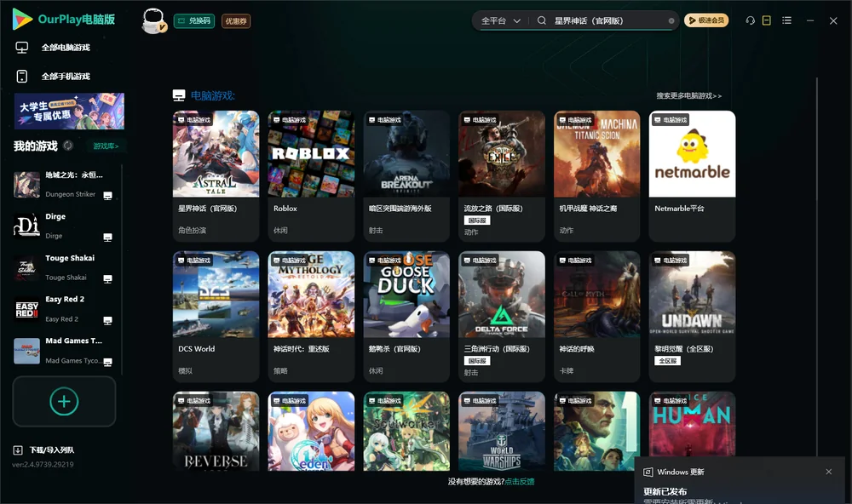The width and height of the screenshot is (852, 504).
Task: Open Soulworker game card
Action: 406,432
